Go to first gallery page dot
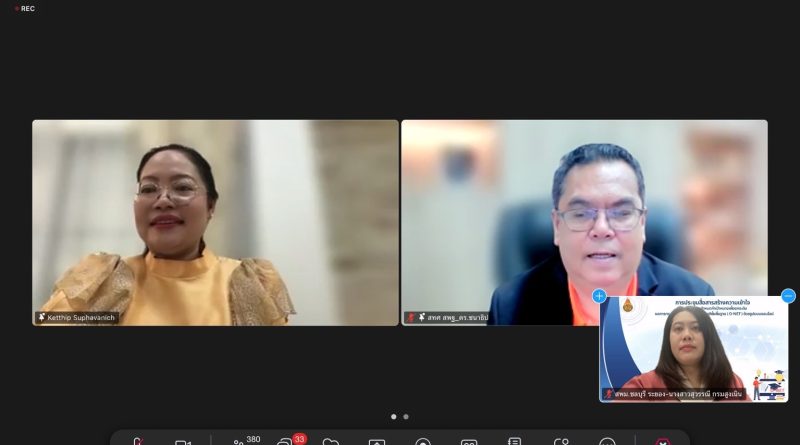The width and height of the screenshot is (800, 445). pos(393,416)
